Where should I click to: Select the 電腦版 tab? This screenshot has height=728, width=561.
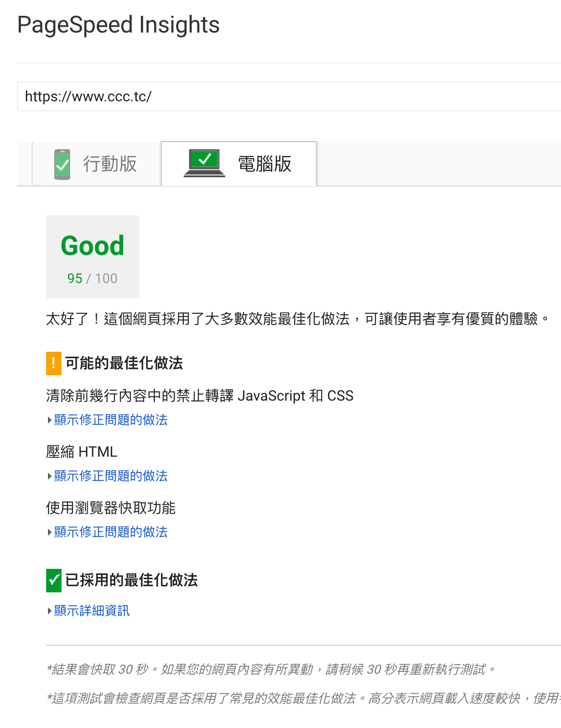239,164
